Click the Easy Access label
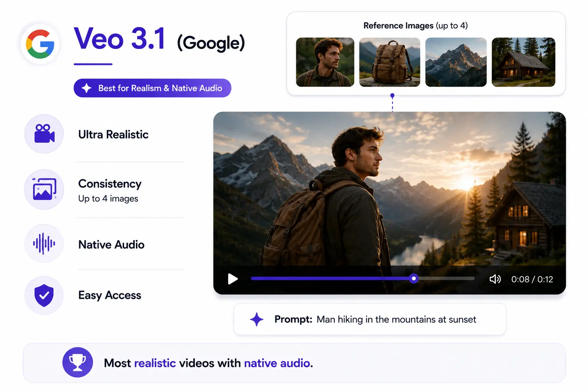The image size is (588, 392). [110, 295]
